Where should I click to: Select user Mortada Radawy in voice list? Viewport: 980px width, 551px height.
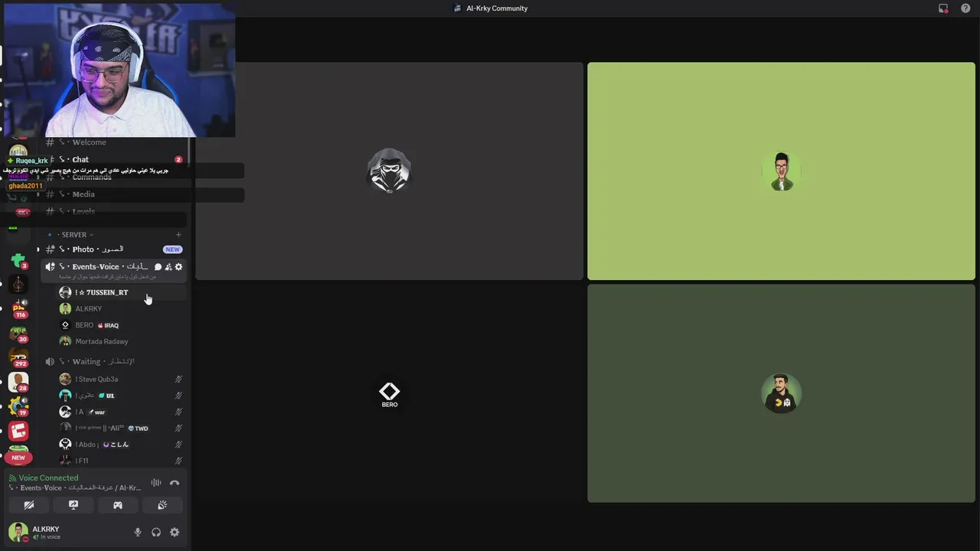click(x=122, y=341)
